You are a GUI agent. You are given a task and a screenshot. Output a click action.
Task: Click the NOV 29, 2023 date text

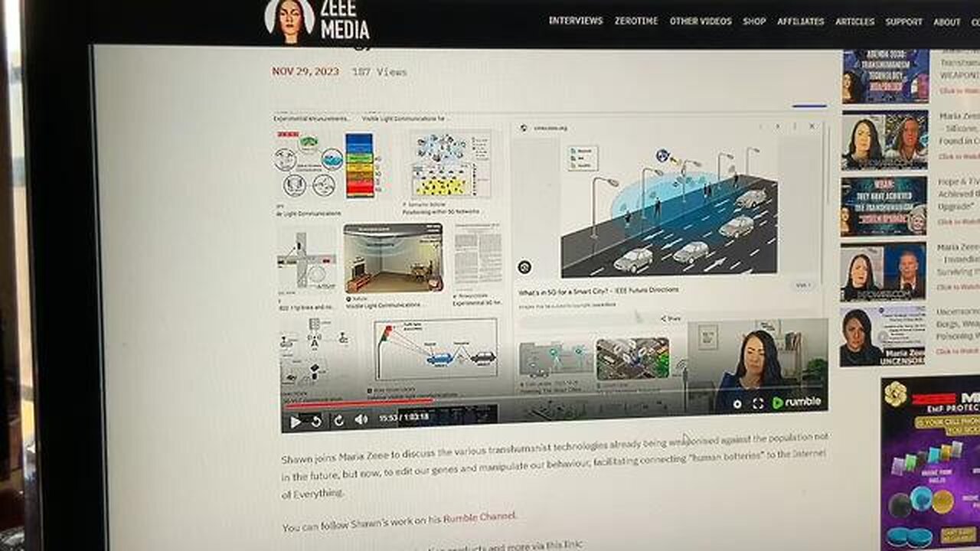pyautogui.click(x=305, y=71)
